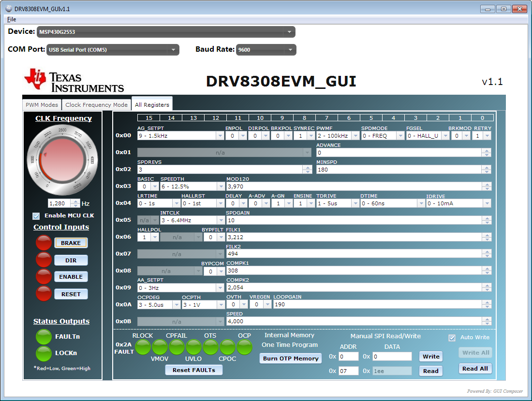Image resolution: width=532 pixels, height=401 pixels.
Task: Toggle the BRAKE control input
Action: point(71,243)
